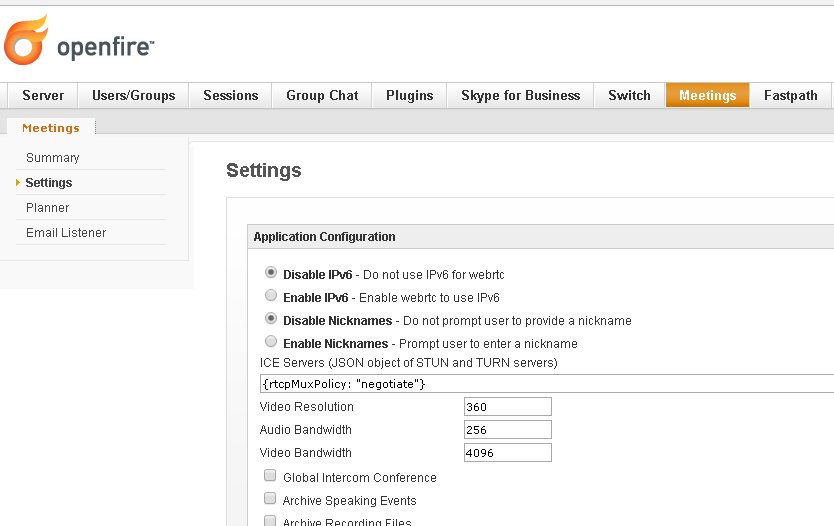Switch to the Users/Groups tab

coord(133,96)
